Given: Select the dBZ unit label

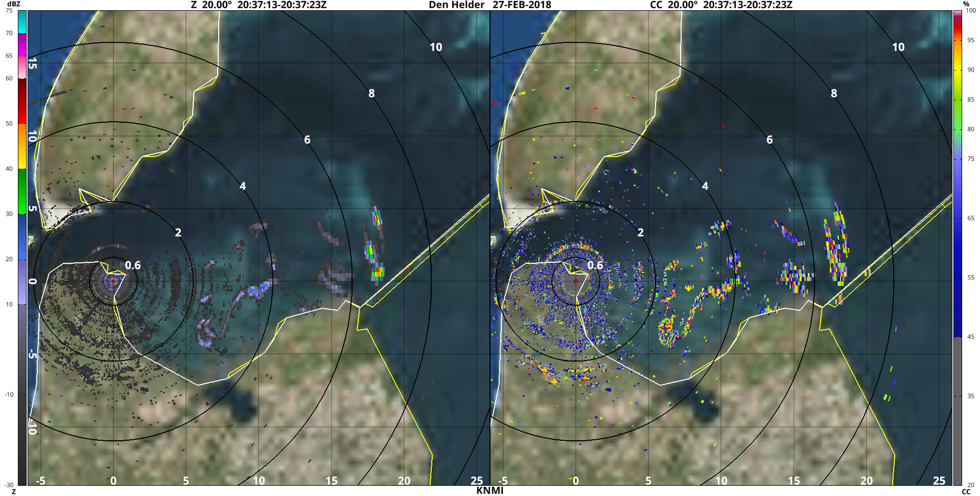Looking at the screenshot, I should click(x=13, y=4).
